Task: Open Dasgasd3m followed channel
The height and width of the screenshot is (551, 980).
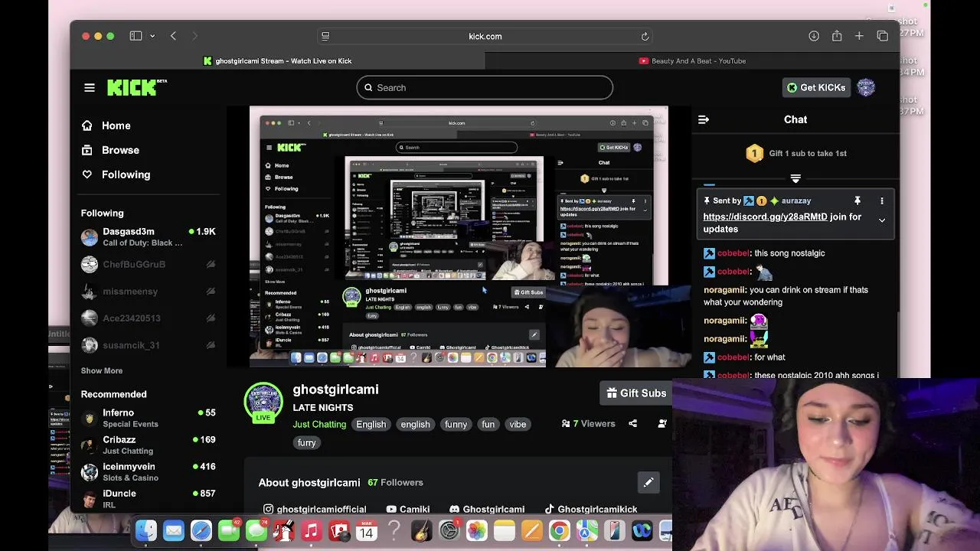Action: click(149, 237)
